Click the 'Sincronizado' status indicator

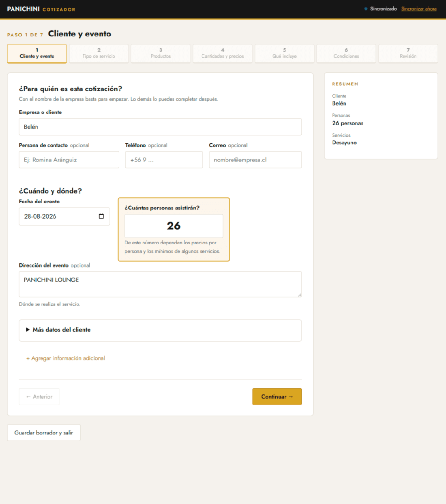[380, 9]
